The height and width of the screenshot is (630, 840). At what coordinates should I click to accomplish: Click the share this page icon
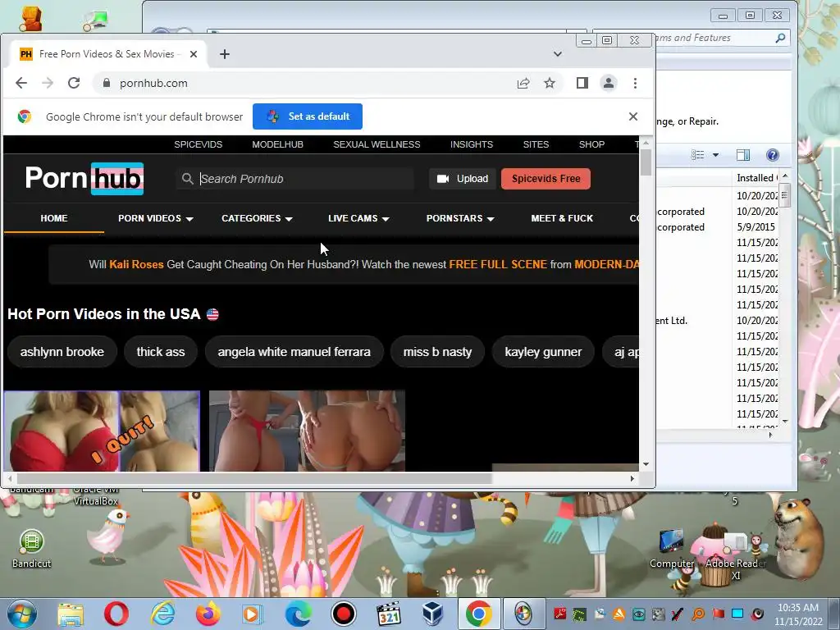[523, 83]
